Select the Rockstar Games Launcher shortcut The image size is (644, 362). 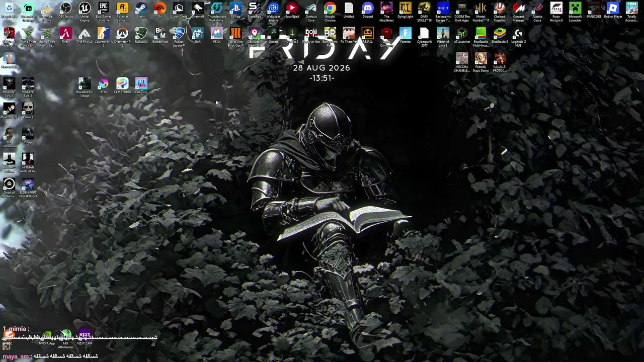pyautogui.click(x=122, y=12)
